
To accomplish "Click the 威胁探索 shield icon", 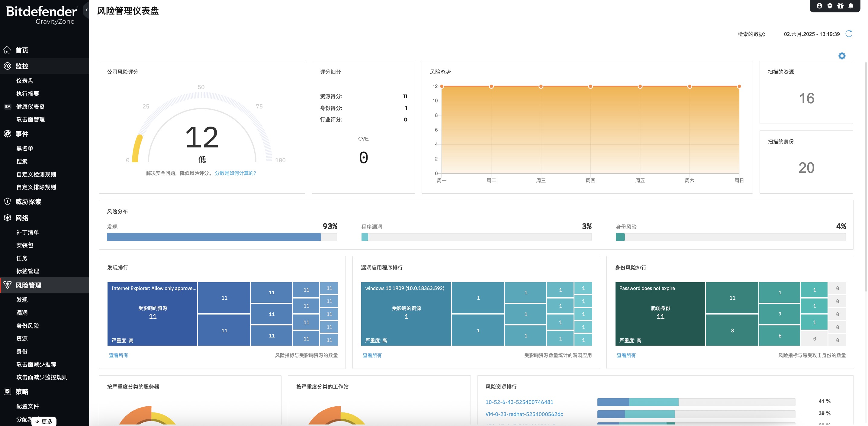I will (x=8, y=202).
